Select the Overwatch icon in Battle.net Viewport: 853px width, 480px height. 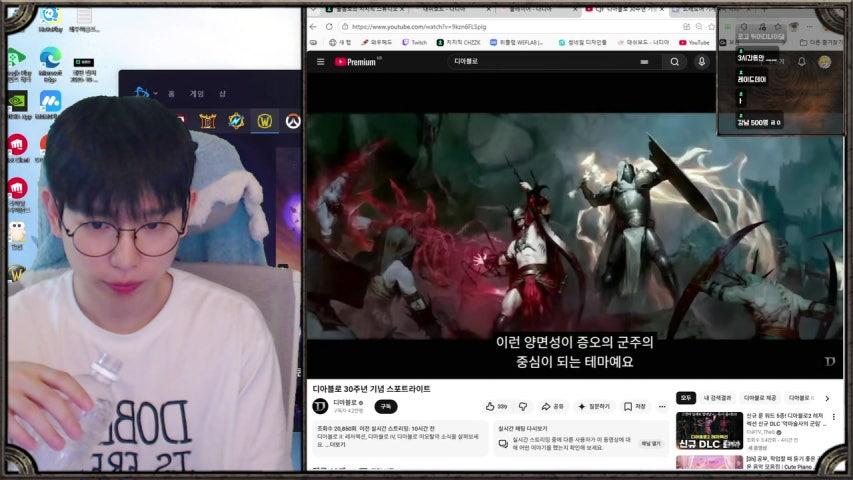(292, 122)
